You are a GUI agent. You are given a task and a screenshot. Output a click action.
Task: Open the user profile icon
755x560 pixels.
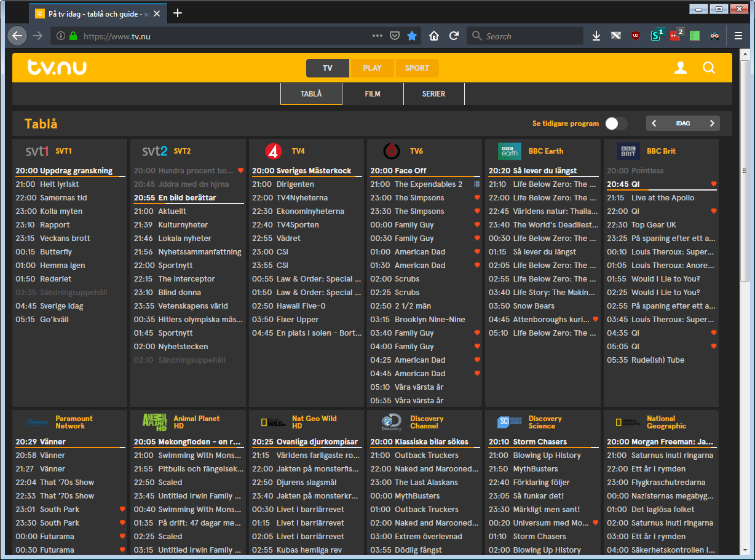[x=681, y=68]
